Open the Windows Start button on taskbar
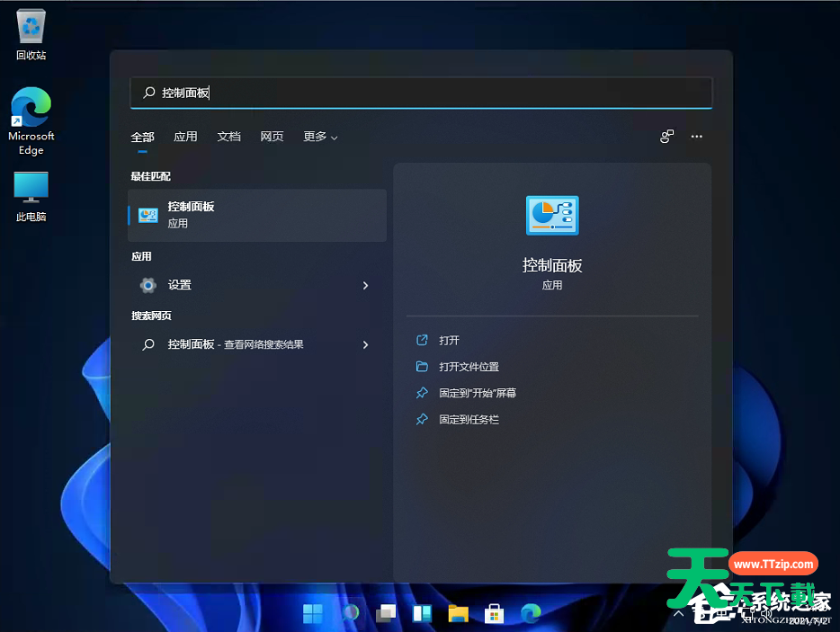 [x=313, y=614]
